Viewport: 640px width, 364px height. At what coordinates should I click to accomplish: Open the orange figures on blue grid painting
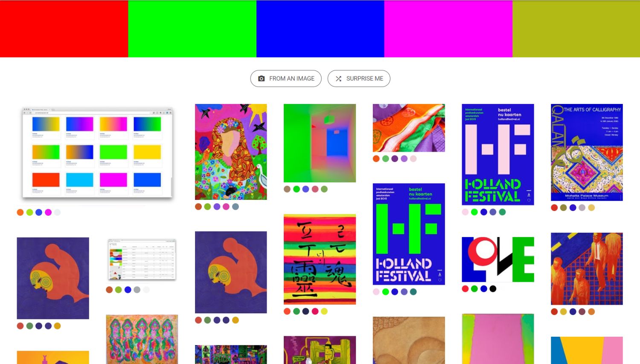pos(587,269)
